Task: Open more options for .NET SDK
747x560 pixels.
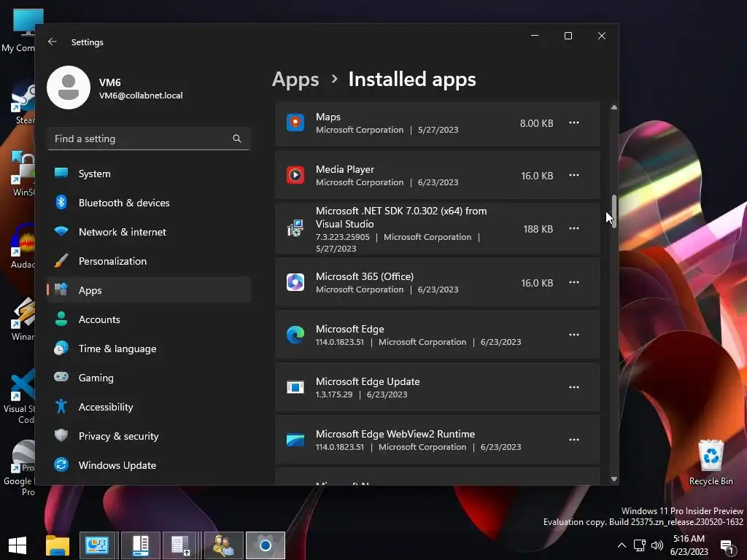Action: (574, 228)
